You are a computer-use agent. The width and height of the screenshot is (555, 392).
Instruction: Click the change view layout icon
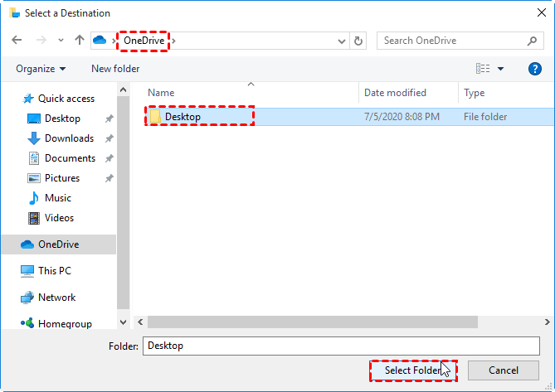483,69
